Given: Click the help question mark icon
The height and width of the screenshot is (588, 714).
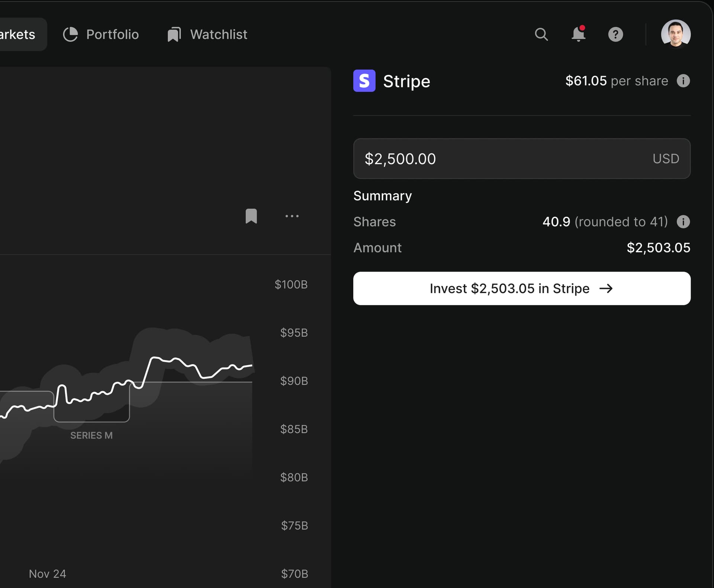Looking at the screenshot, I should tap(615, 34).
